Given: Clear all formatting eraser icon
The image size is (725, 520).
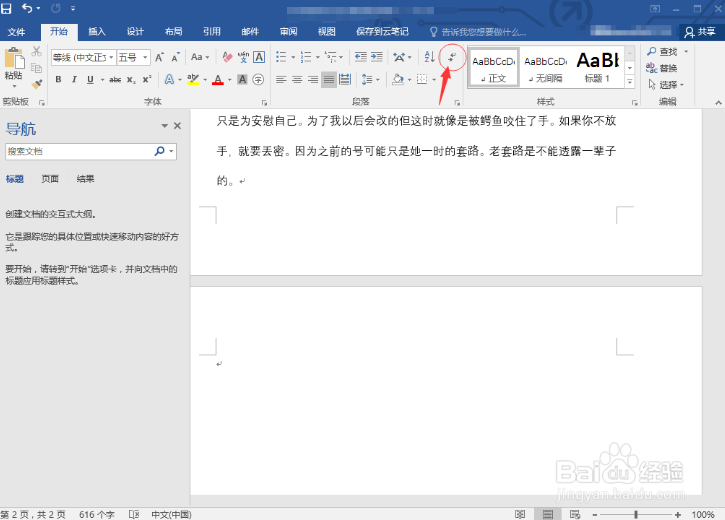Looking at the screenshot, I should 227,57.
